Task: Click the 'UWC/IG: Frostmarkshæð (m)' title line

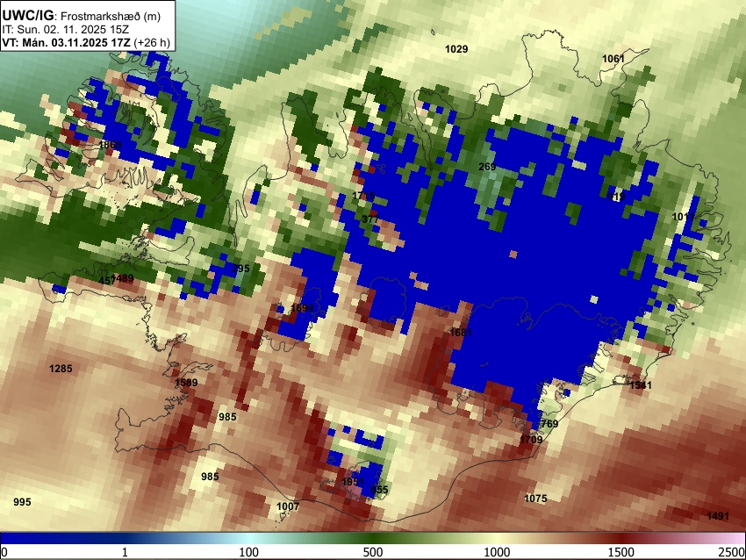Action: 82,16
